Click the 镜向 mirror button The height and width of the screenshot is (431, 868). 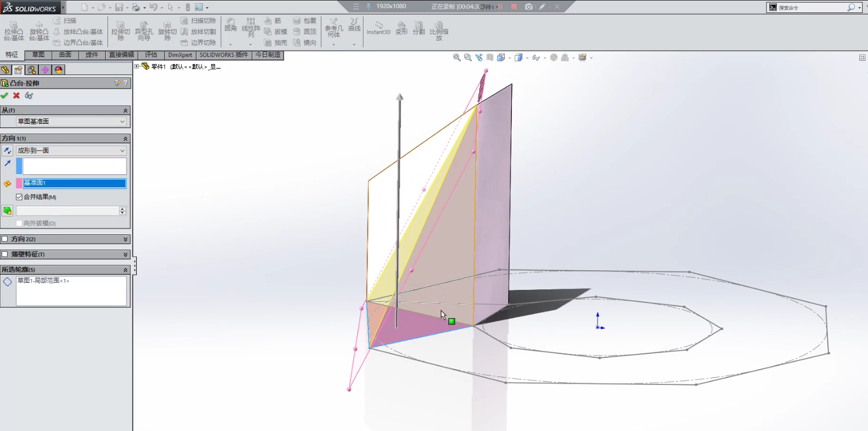click(x=305, y=42)
